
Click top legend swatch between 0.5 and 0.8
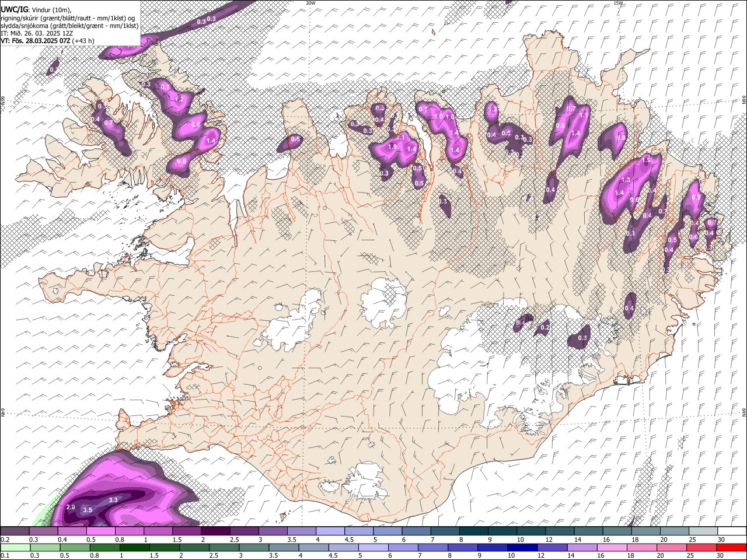pos(100,531)
